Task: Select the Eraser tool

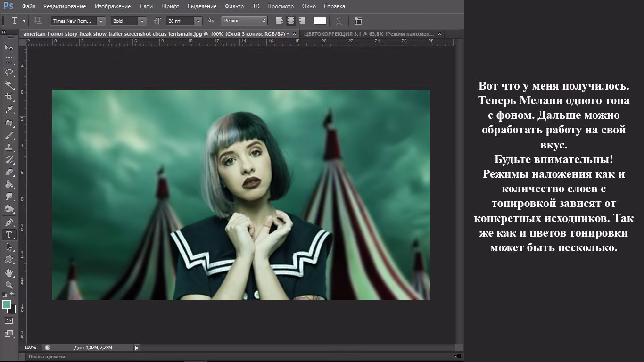Action: click(x=8, y=172)
